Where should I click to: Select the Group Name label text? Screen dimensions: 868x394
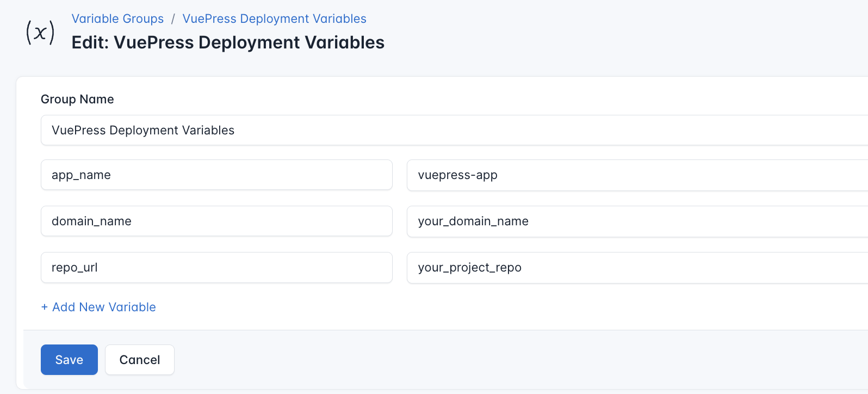click(x=77, y=99)
